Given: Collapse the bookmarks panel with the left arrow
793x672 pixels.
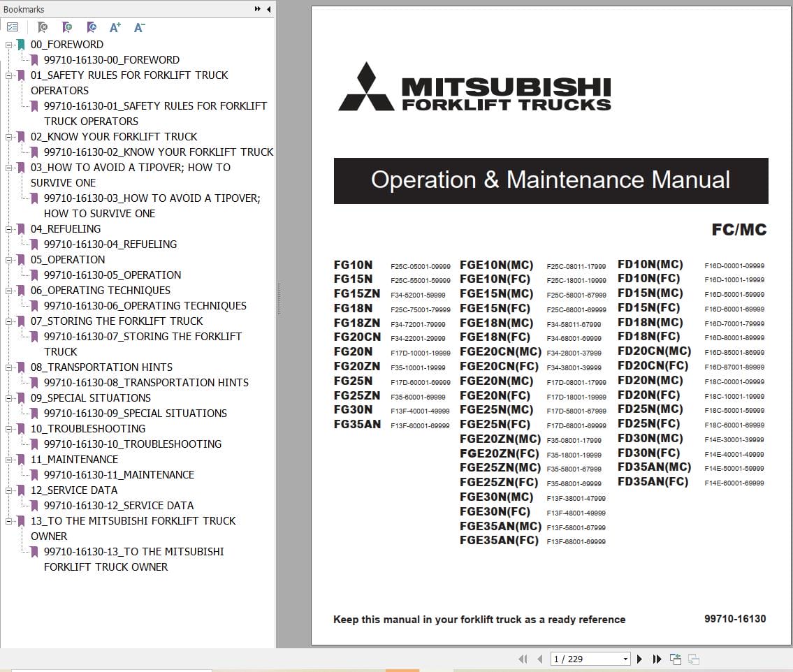Looking at the screenshot, I should pyautogui.click(x=268, y=9).
